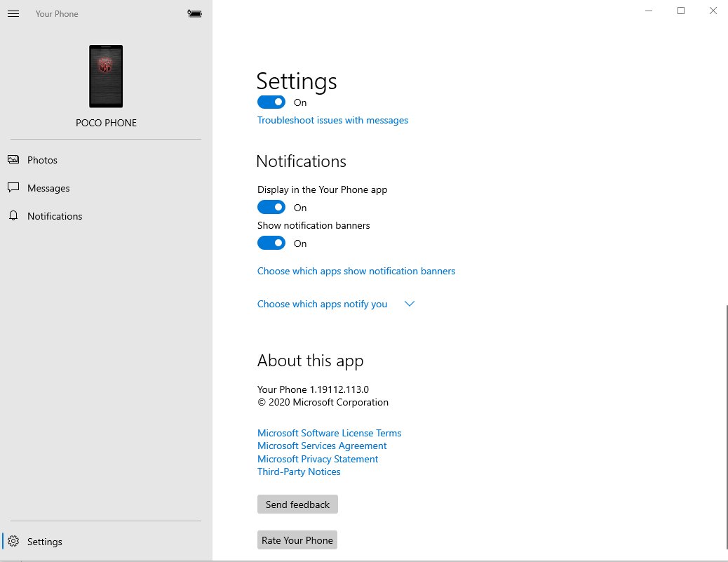Open Choose which apps show notification banners

[356, 271]
